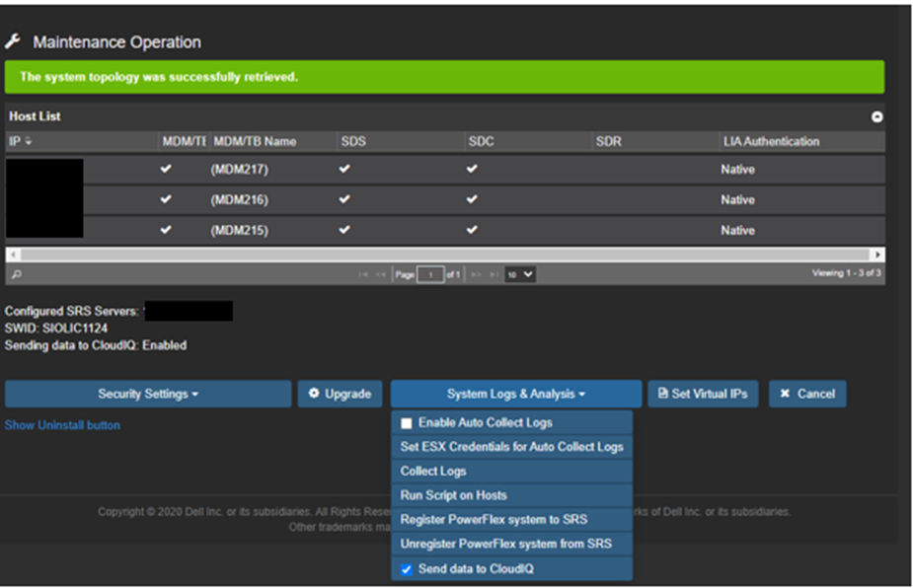Viewport: 913px width, 588px height.
Task: Click the X icon on the Cancel button
Action: pos(783,393)
